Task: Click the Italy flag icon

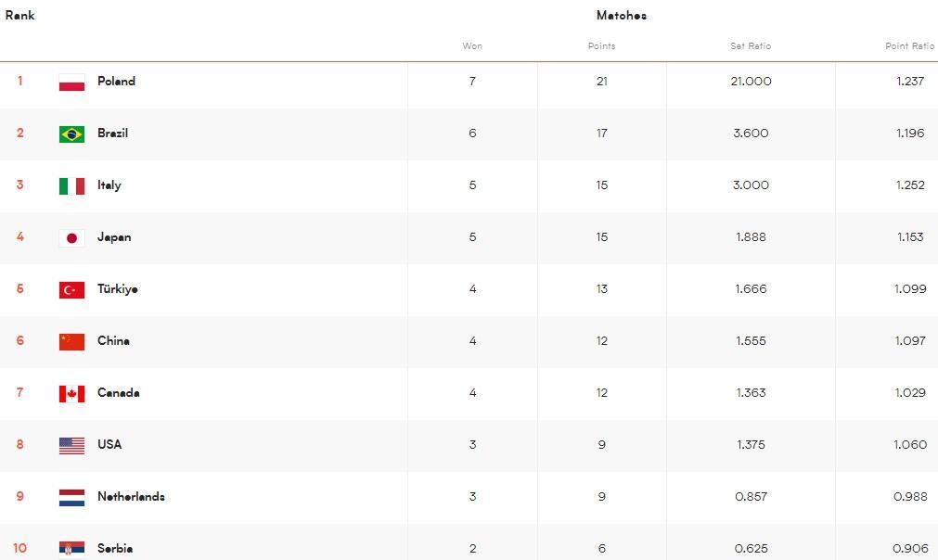Action: [71, 186]
